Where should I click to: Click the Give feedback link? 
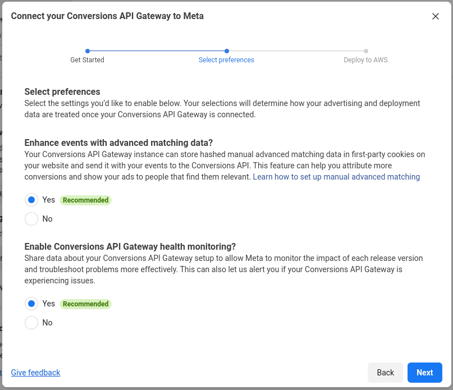point(36,372)
